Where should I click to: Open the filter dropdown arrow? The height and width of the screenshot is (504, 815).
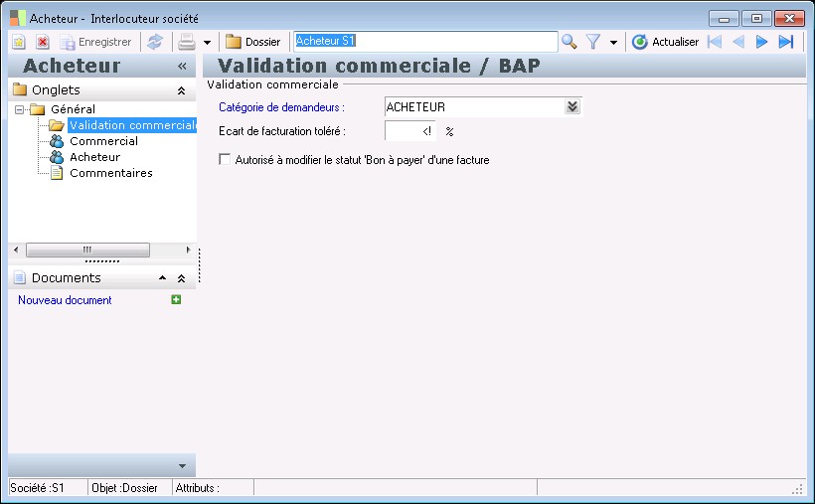tap(614, 42)
